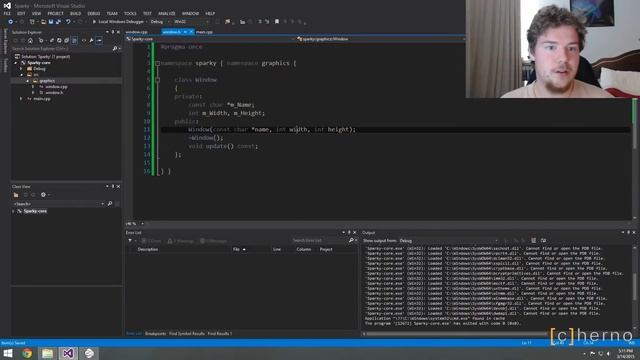The width and height of the screenshot is (640, 360).
Task: Click Visual Studio logo in title bar
Action: click(7, 5)
